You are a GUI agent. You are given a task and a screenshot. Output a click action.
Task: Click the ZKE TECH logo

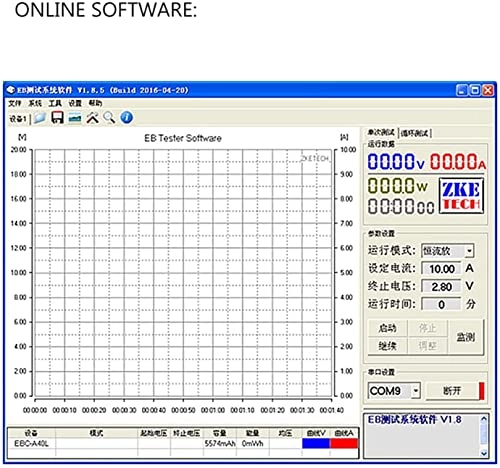click(x=461, y=196)
